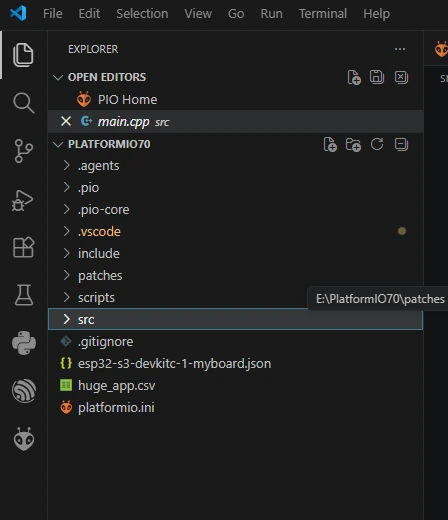Open the PlatformIO alien icon view
Image resolution: width=448 pixels, height=520 pixels.
[24, 439]
